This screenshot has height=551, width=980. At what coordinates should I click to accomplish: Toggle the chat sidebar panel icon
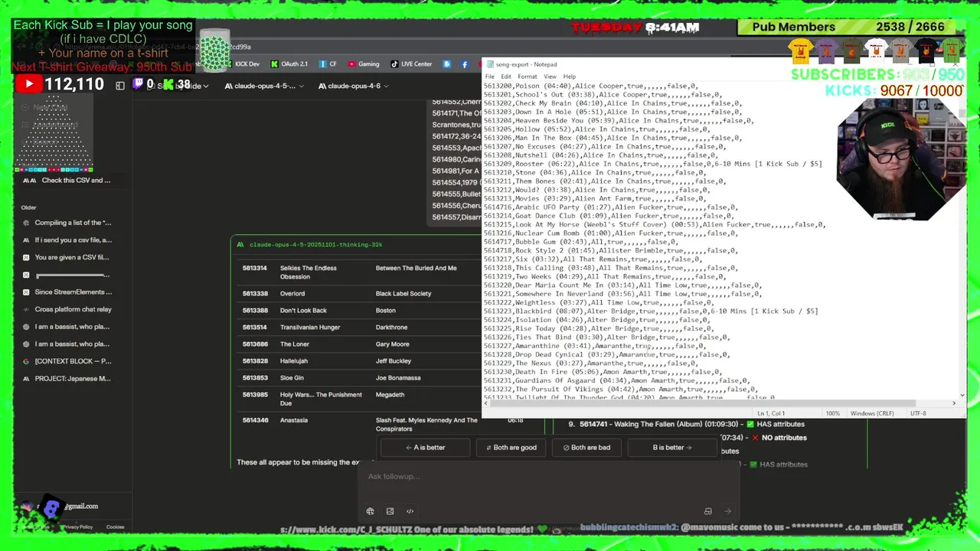tap(120, 86)
